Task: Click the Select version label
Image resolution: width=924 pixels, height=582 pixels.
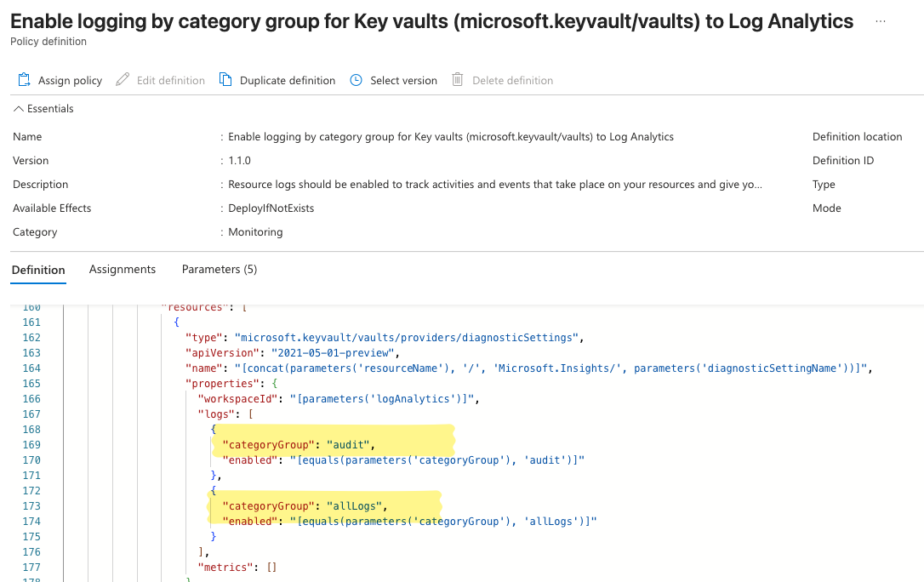Action: pyautogui.click(x=403, y=81)
